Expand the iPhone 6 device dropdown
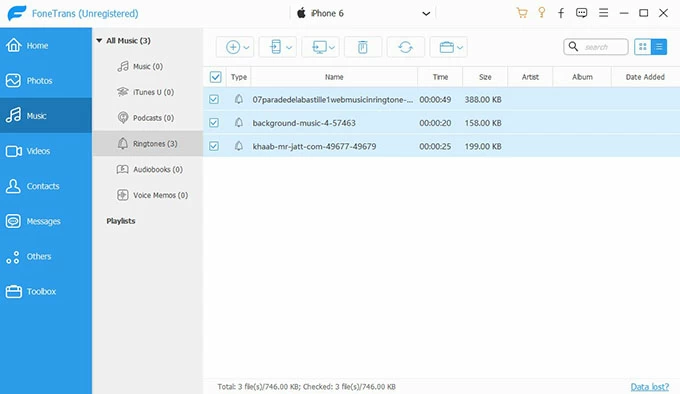680x394 pixels. click(426, 13)
